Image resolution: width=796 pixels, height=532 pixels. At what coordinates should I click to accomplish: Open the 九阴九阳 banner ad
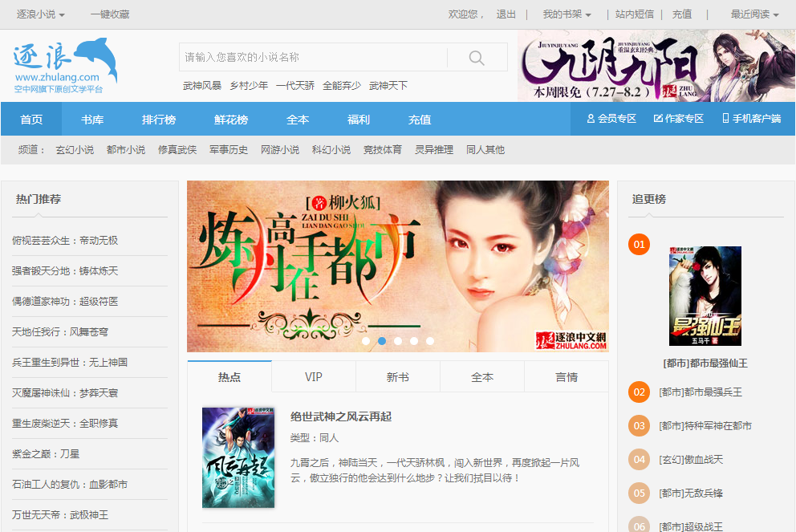pyautogui.click(x=656, y=66)
